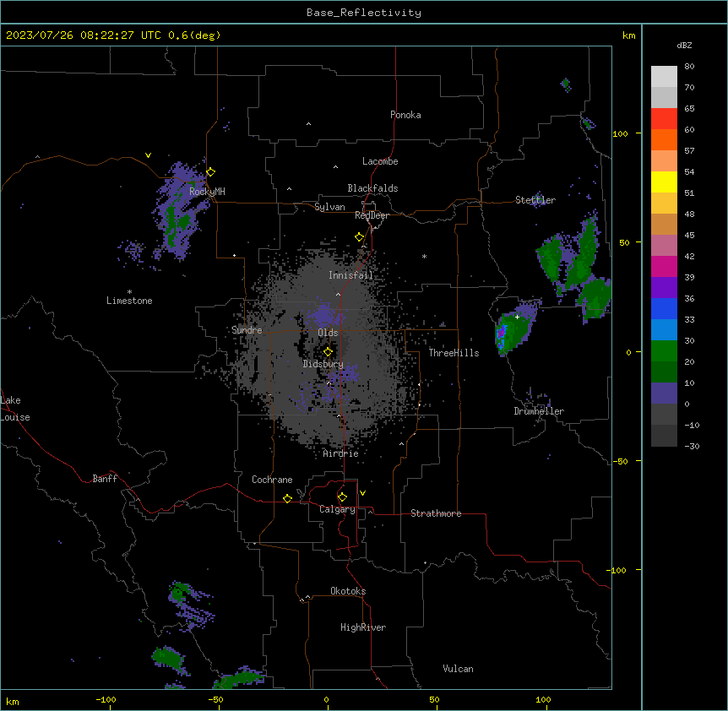Image resolution: width=728 pixels, height=711 pixels.
Task: Click the Vulcan city label
Action: (459, 669)
